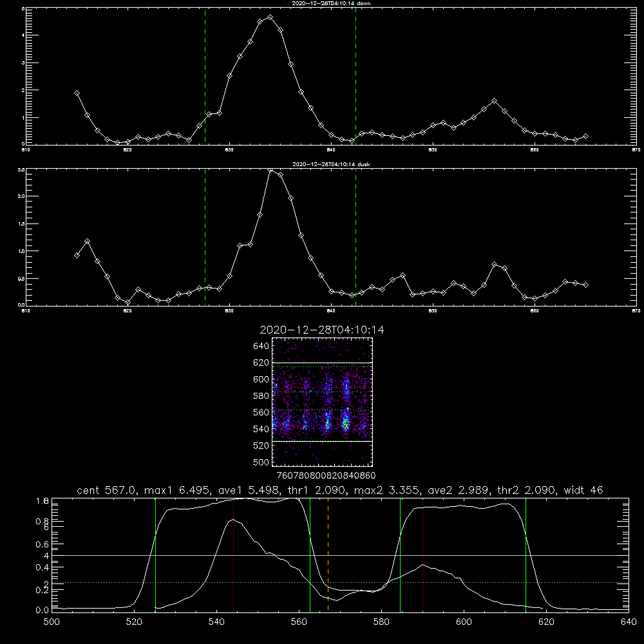Click the 560 label on spectrogram y-axis
This screenshot has height=644, width=644.
pos(261,412)
